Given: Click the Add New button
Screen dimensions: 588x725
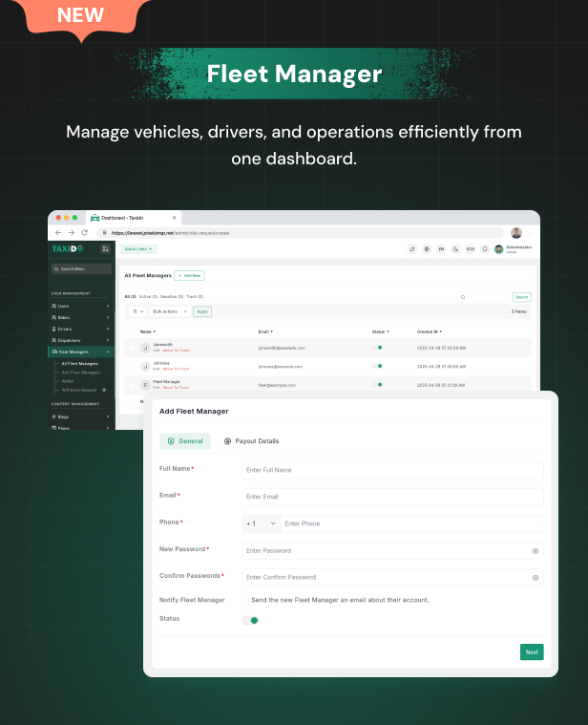Looking at the screenshot, I should 189,275.
